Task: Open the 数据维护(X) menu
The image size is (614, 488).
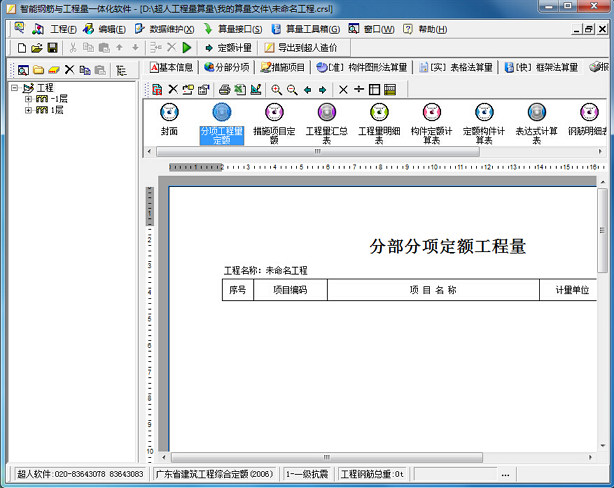Action: pyautogui.click(x=164, y=29)
